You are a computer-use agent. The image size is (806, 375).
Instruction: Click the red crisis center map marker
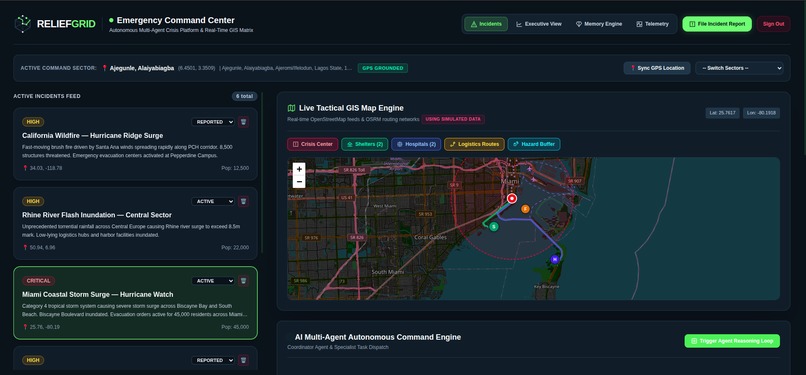point(511,199)
